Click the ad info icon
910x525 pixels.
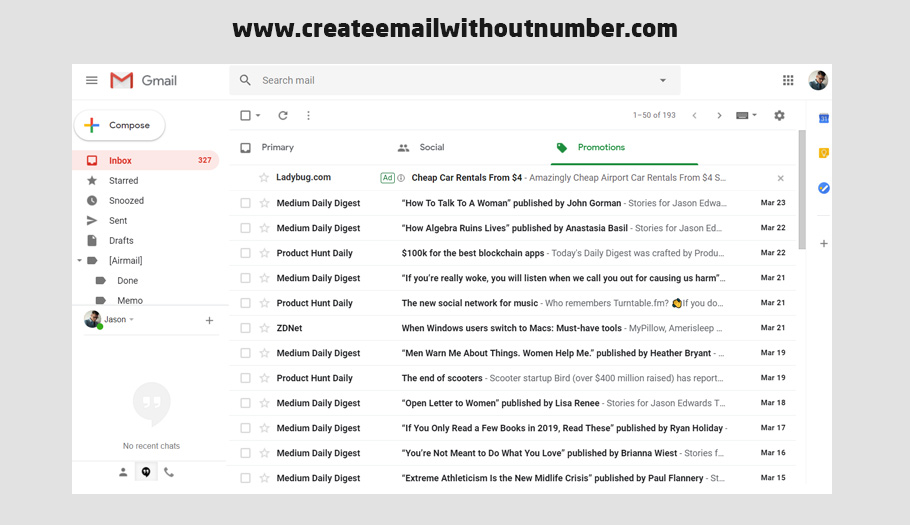click(x=400, y=178)
